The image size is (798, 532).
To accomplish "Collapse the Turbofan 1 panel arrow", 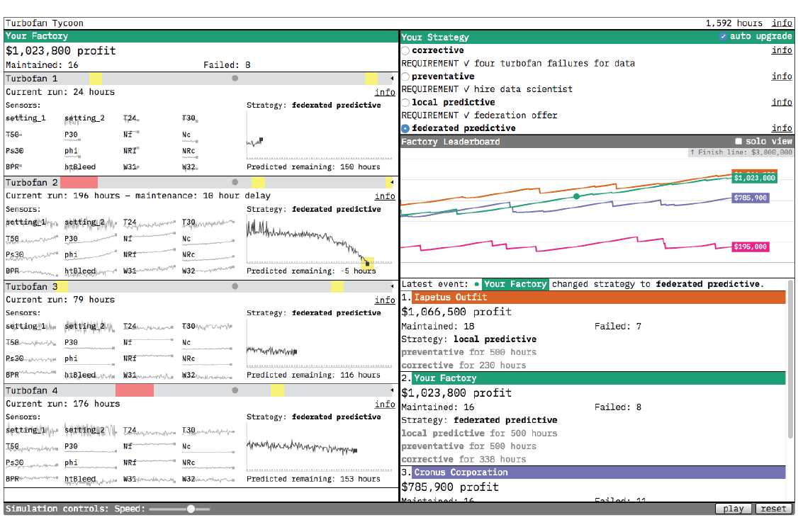I will (390, 79).
